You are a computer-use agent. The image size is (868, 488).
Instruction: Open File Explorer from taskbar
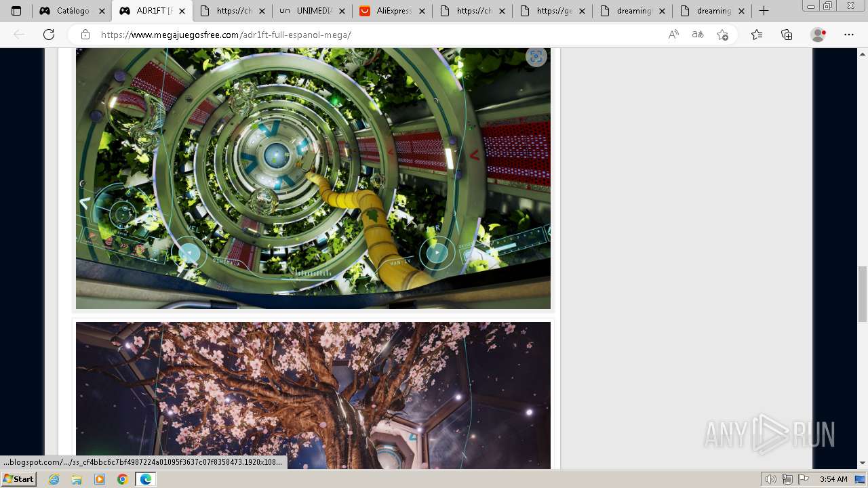tap(77, 479)
